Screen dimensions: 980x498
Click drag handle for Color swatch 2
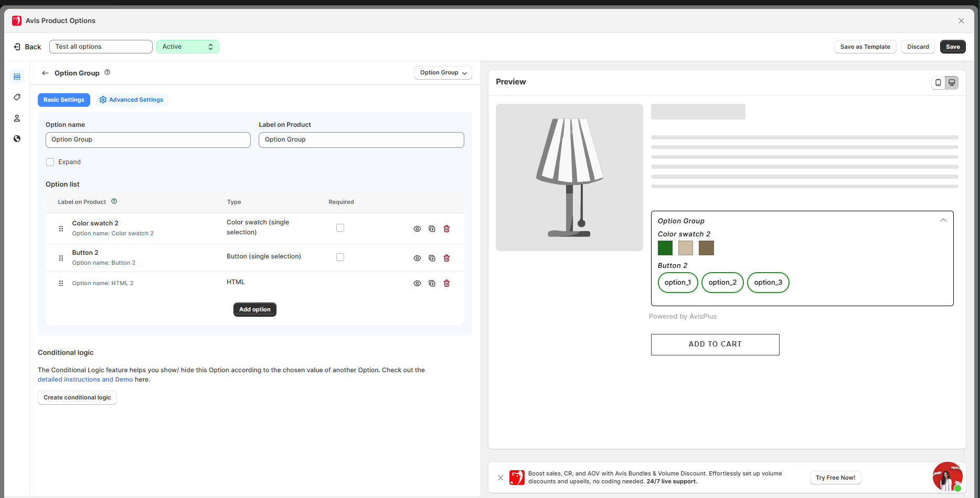(x=61, y=229)
